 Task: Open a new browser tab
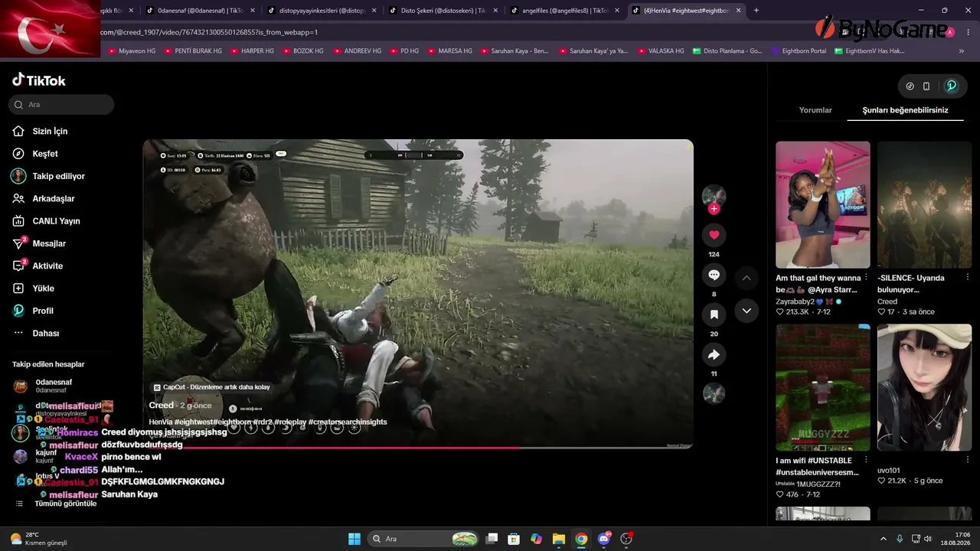pyautogui.click(x=756, y=11)
